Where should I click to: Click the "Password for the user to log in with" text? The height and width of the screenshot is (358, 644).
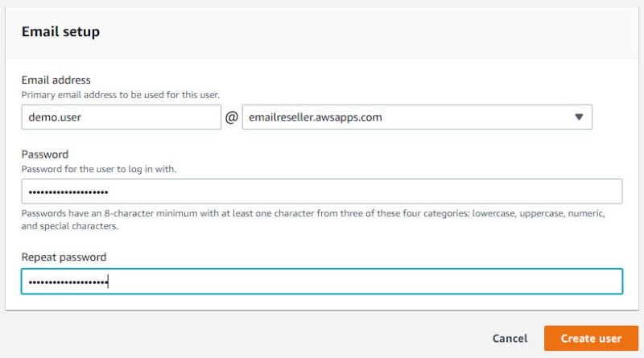point(98,169)
